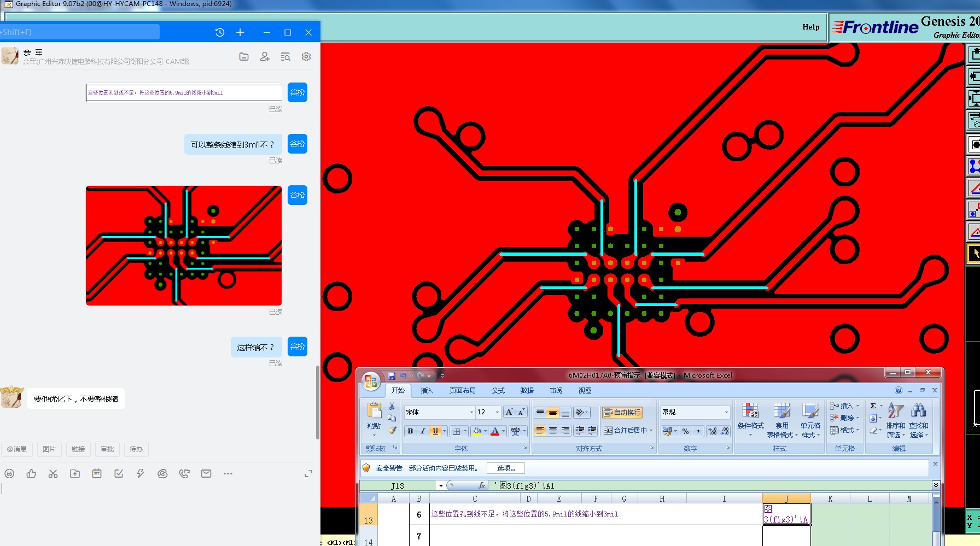Screen dimensions: 980x546
Task: Toggle 自动换行 wrap text
Action: tap(622, 413)
